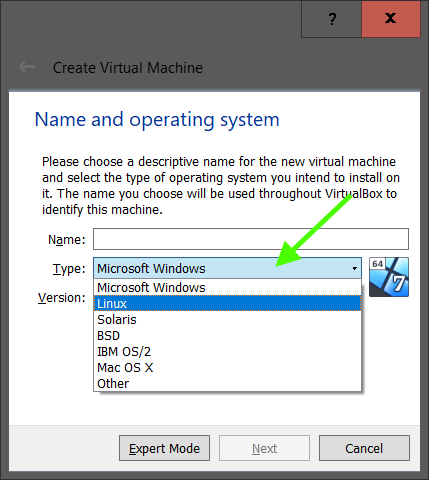
Task: Click the Type dropdown arrow
Action: [x=355, y=268]
